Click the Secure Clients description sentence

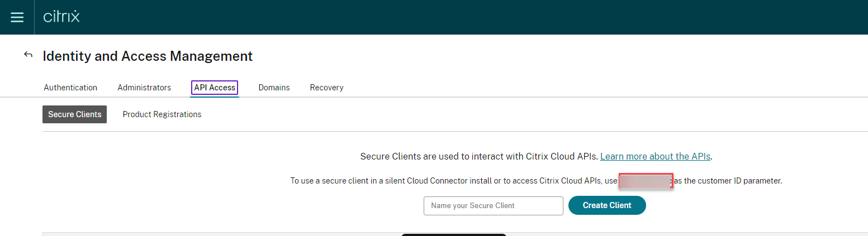480,156
